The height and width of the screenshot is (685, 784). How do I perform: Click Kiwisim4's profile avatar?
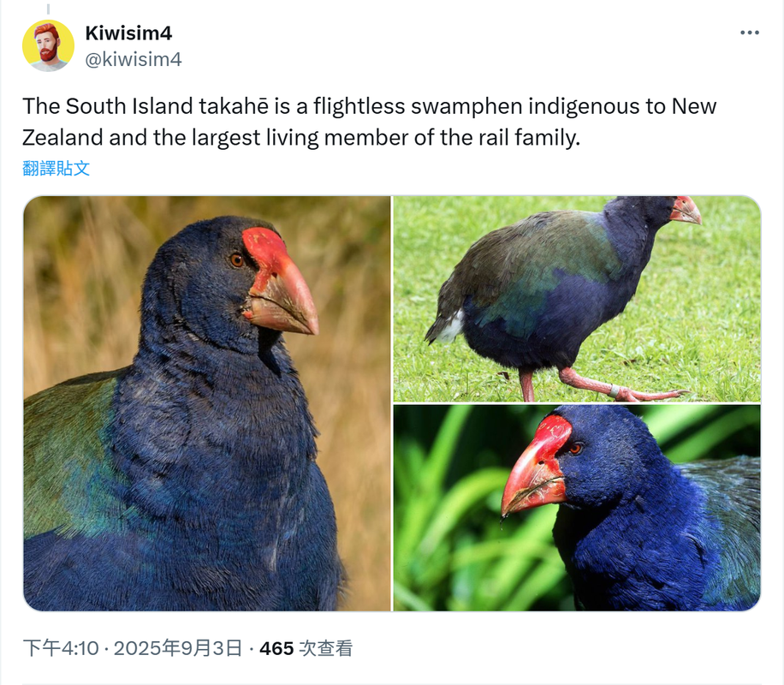tap(48, 45)
